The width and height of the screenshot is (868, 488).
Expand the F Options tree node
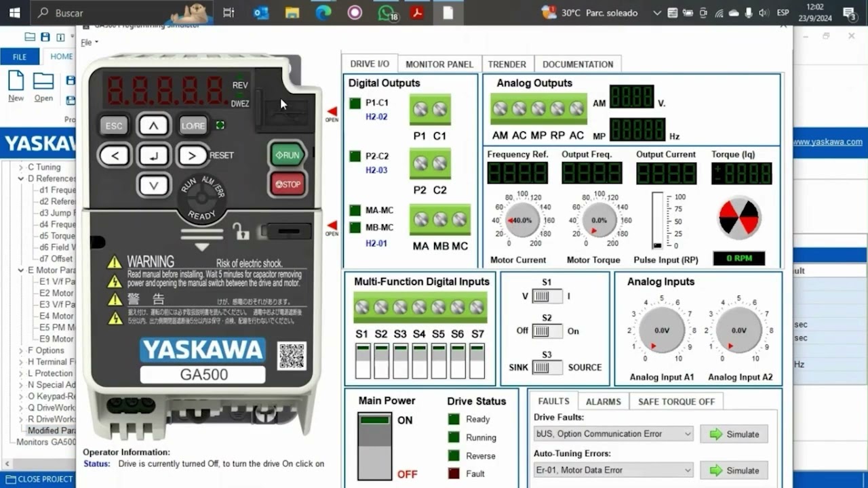[x=21, y=350]
